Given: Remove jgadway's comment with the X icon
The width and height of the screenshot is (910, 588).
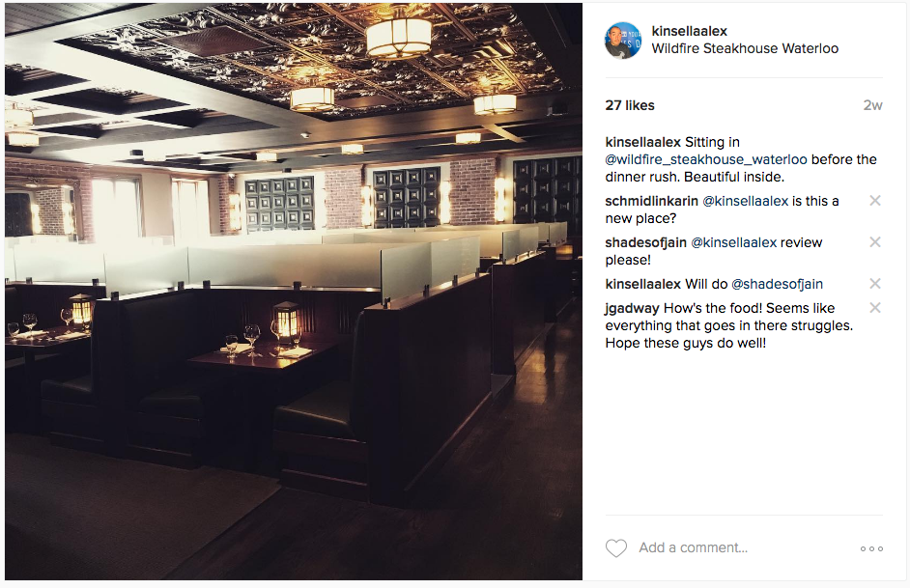Looking at the screenshot, I should [x=875, y=307].
